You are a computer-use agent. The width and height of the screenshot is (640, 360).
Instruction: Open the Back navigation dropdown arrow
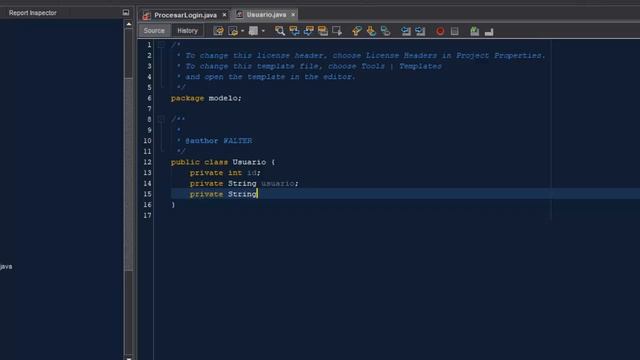[x=242, y=31]
